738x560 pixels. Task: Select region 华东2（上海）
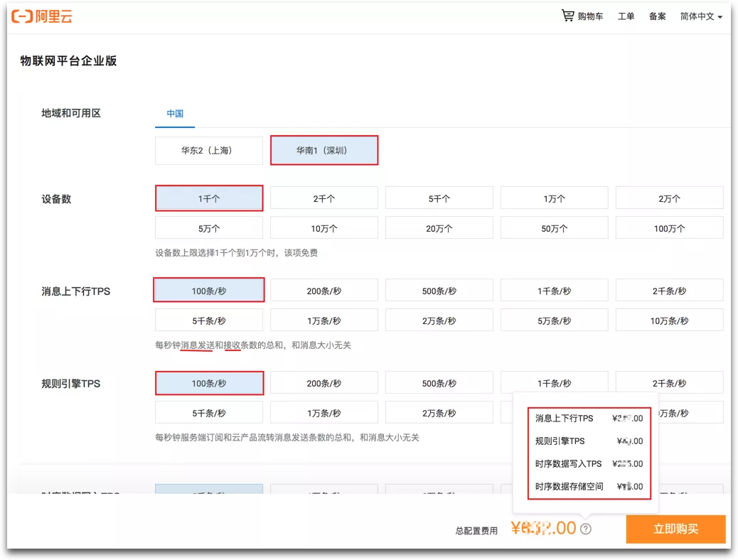(209, 151)
